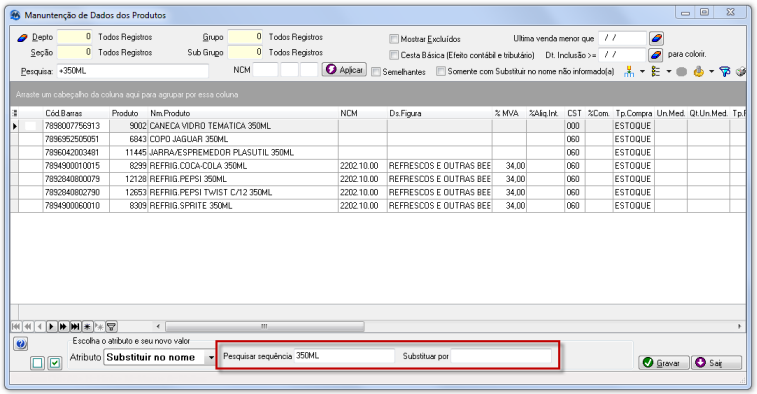Image resolution: width=757 pixels, height=394 pixels.
Task: Click the unselect-all empty box button
Action: [38, 363]
